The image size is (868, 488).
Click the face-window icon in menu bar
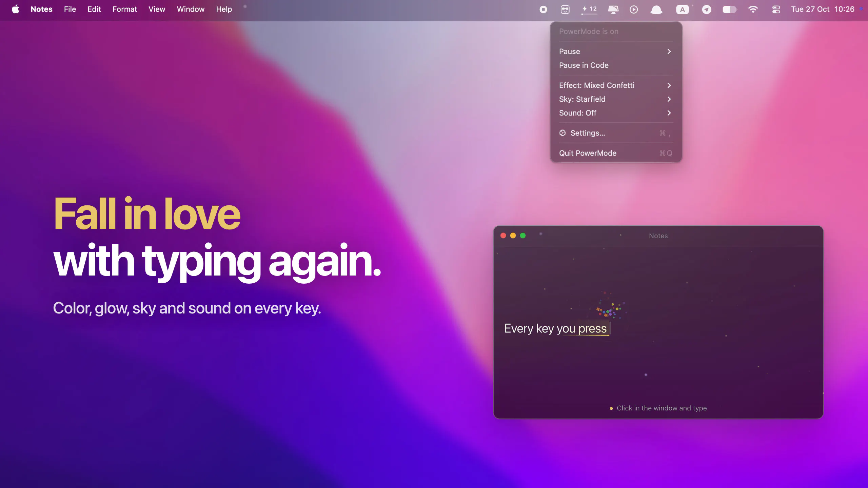(x=565, y=9)
